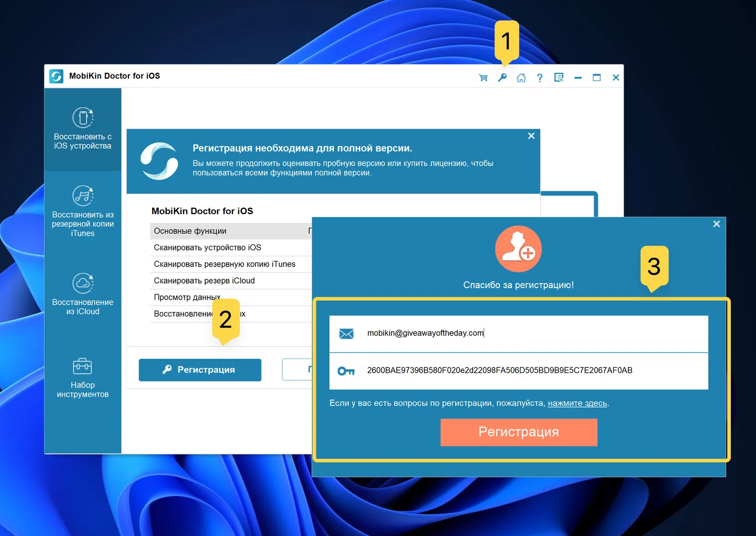The image size is (756, 536).
Task: Maximize the MobiKin Doctor for iOS window
Action: (x=597, y=78)
